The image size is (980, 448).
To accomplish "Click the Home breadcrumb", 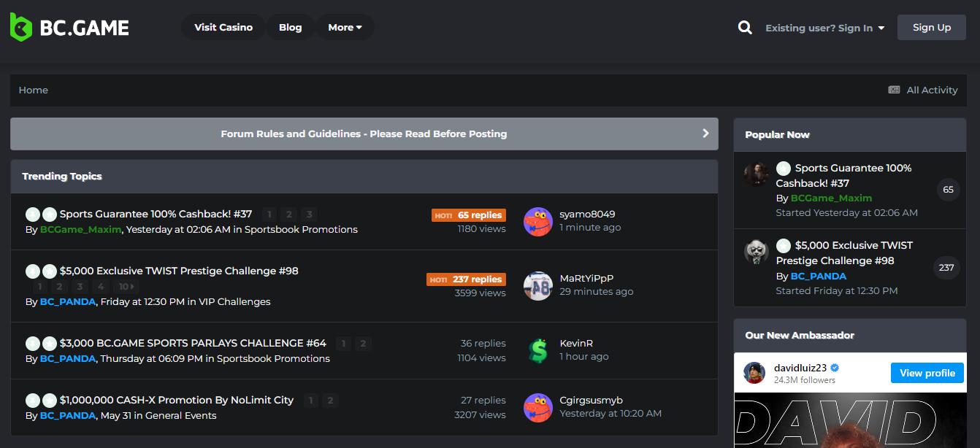I will pos(34,90).
